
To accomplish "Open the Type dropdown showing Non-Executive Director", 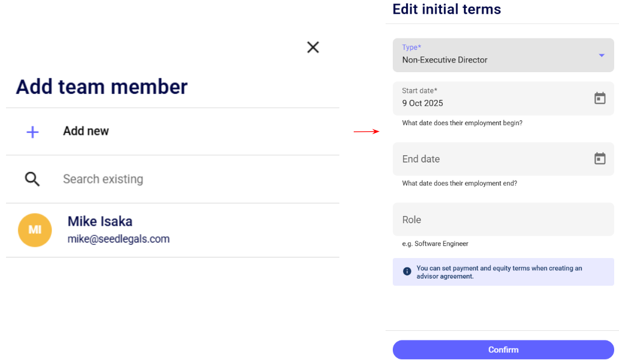I will point(493,55).
